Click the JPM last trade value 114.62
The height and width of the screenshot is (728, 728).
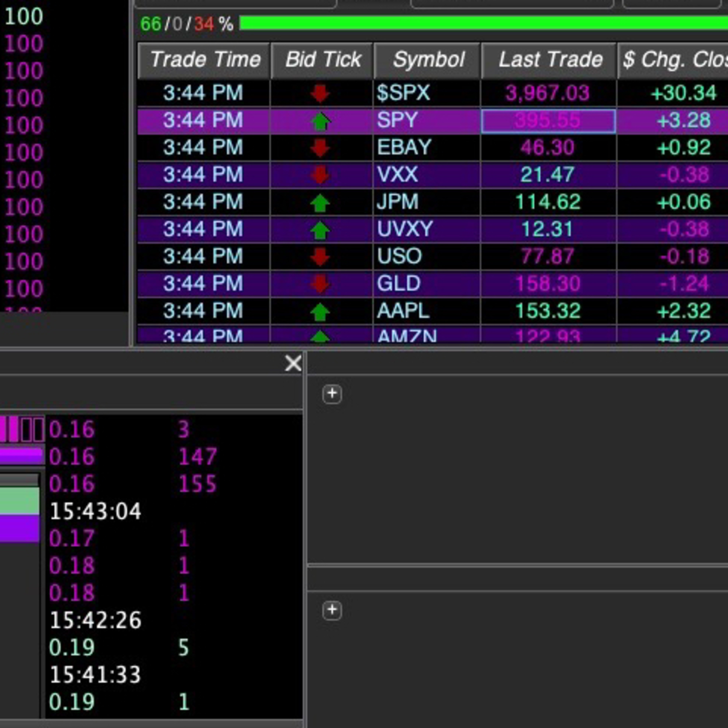tap(547, 202)
